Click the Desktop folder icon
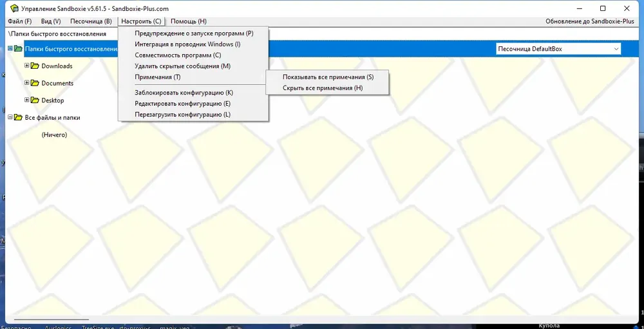The image size is (644, 329). pyautogui.click(x=35, y=100)
